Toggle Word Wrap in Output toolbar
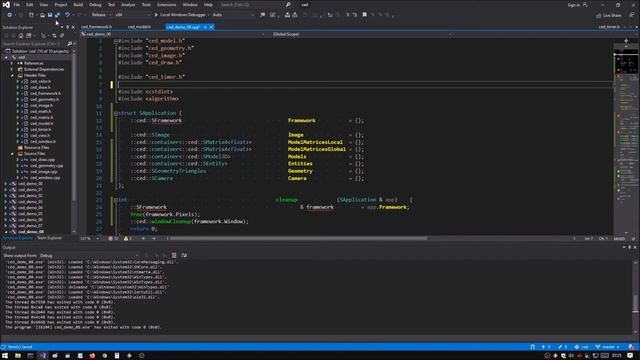The image size is (640, 360). 184,256
